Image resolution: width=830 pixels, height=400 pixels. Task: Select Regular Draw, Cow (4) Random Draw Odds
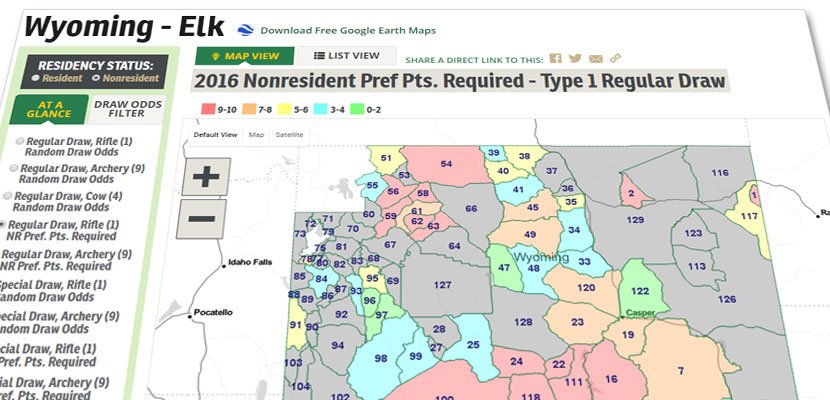coord(62,202)
